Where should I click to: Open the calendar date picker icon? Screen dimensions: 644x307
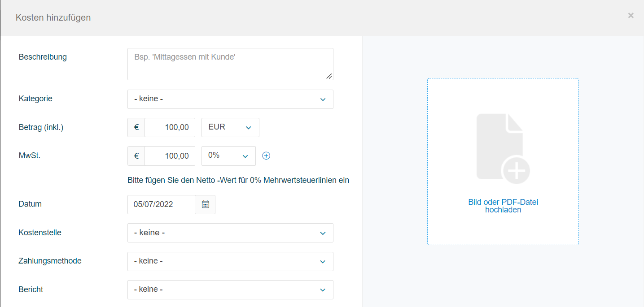(206, 204)
